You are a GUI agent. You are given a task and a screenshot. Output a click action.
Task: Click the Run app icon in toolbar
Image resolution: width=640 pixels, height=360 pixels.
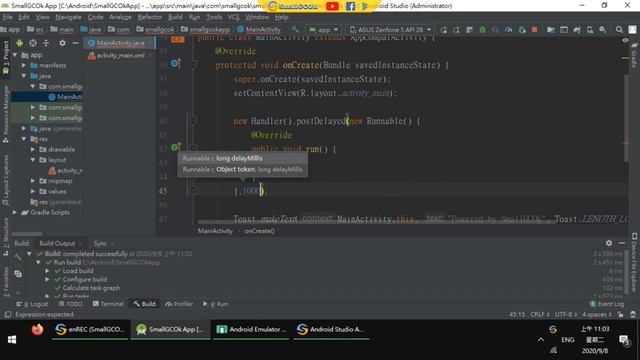point(443,30)
